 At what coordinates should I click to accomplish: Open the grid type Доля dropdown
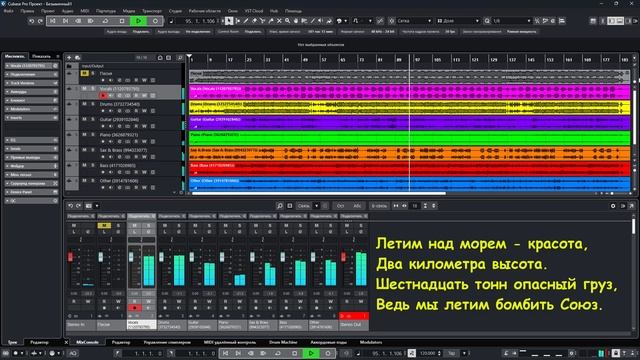[x=458, y=21]
